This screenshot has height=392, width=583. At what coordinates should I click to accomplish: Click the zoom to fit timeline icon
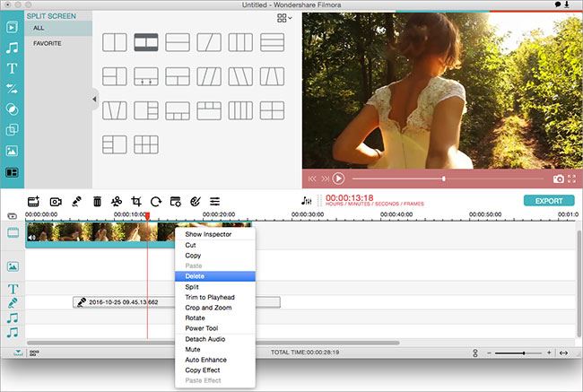pyautogui.click(x=563, y=353)
